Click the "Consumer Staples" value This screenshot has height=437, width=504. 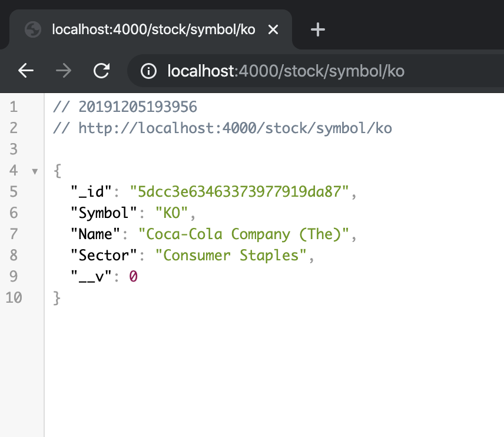[231, 256]
